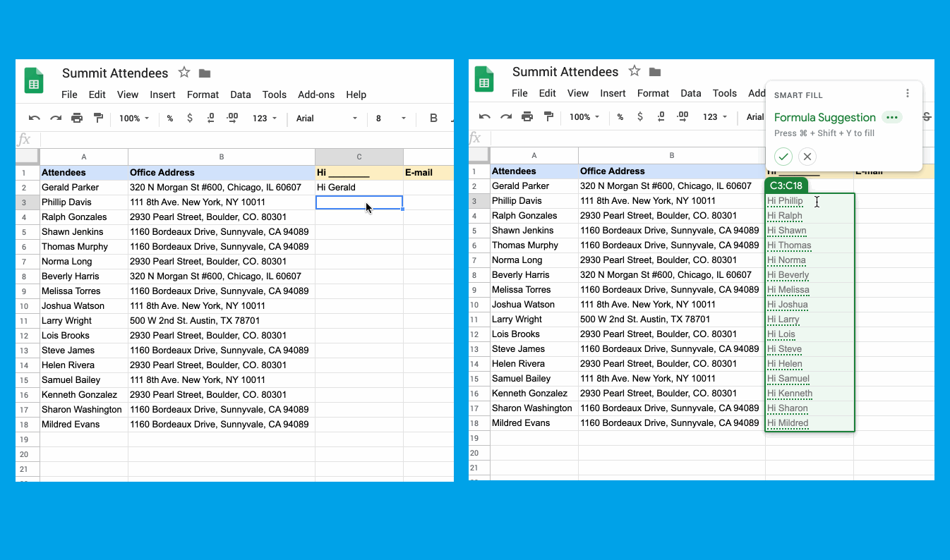Open the Data menu

tap(240, 95)
